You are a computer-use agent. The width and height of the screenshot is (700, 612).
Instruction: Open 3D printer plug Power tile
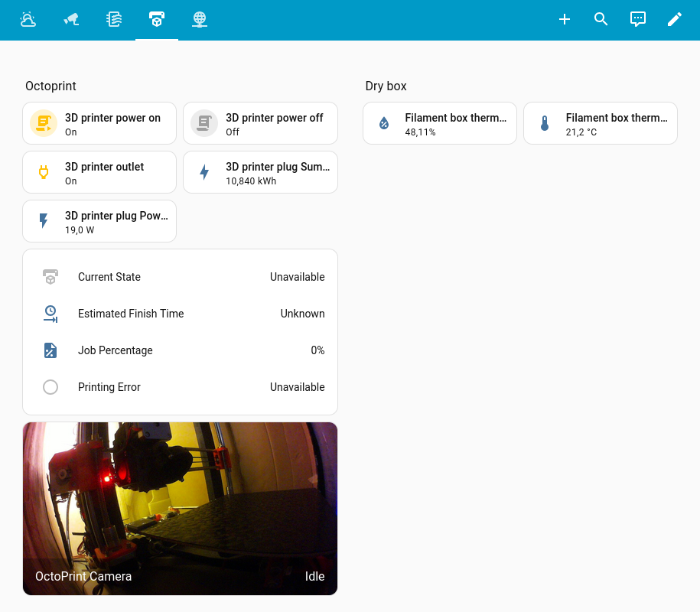pyautogui.click(x=99, y=221)
